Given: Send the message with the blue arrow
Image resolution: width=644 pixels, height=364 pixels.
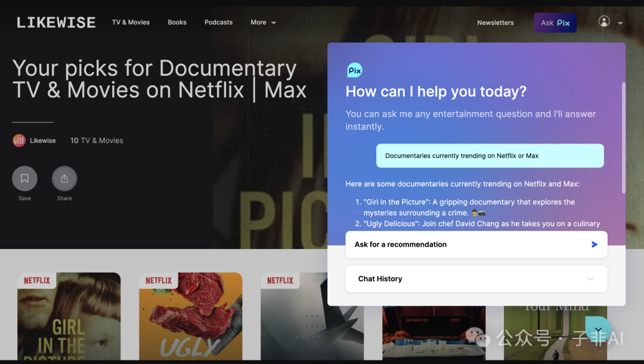Looking at the screenshot, I should [x=595, y=245].
